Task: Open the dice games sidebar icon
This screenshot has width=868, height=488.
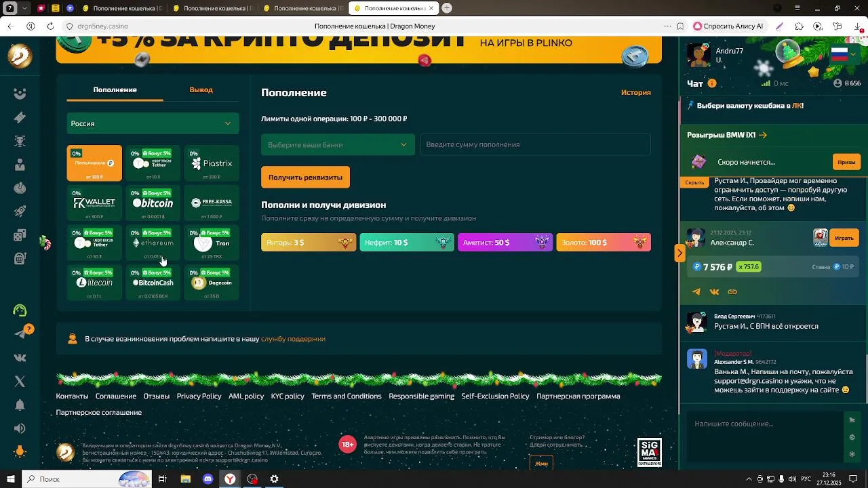Action: point(20,236)
